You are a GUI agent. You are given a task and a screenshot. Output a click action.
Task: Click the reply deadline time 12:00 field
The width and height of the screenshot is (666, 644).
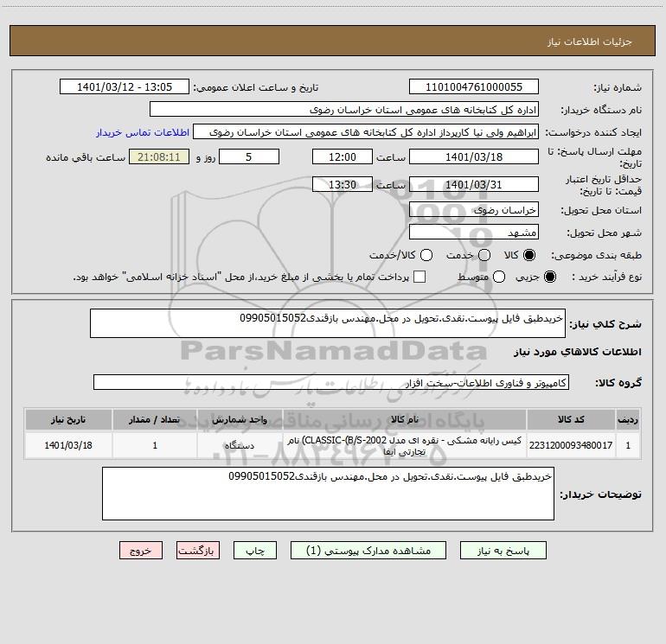point(343,156)
